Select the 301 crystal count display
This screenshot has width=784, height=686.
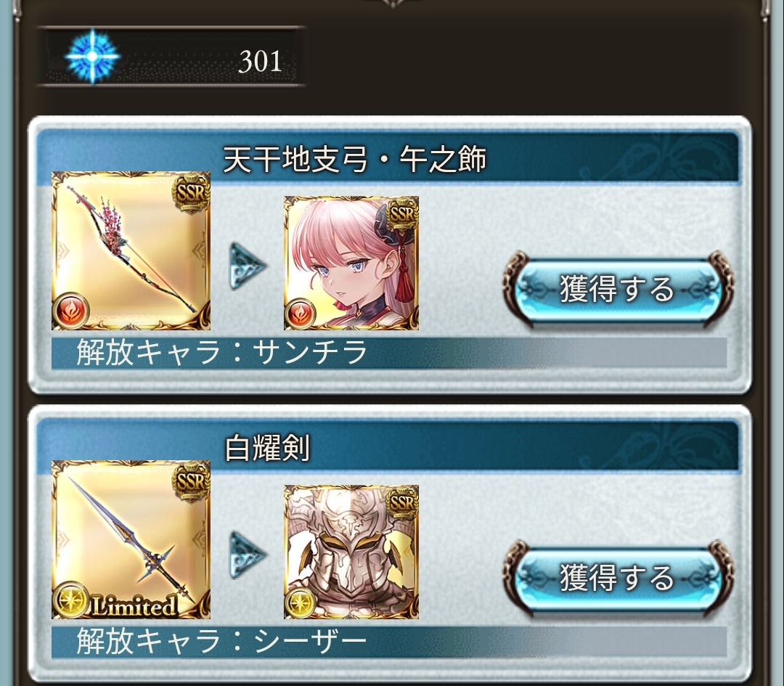pos(260,61)
